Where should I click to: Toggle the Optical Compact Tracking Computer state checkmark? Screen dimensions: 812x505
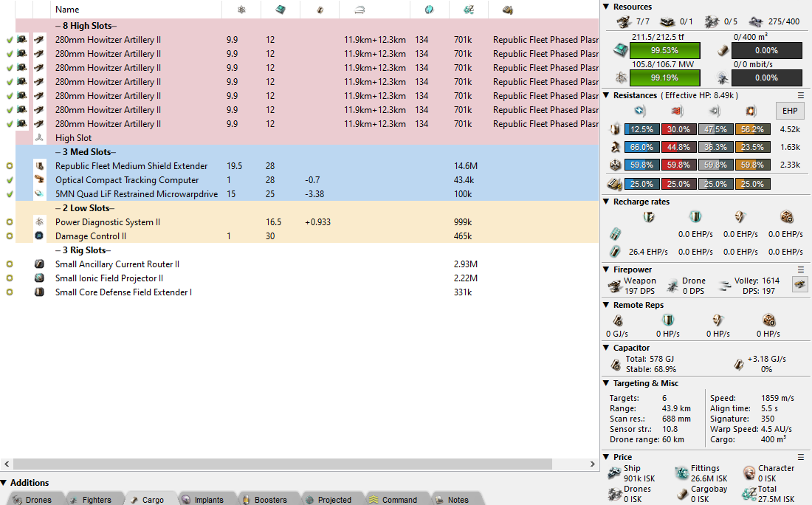click(x=9, y=180)
